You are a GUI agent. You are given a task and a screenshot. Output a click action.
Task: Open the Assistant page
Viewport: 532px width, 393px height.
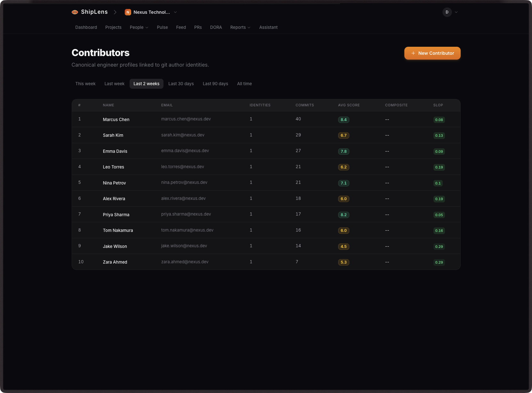(x=268, y=27)
